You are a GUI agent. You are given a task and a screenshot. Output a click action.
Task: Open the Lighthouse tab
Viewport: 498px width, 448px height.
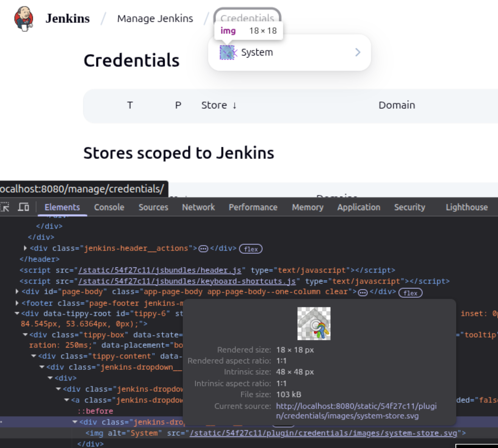pos(467,207)
